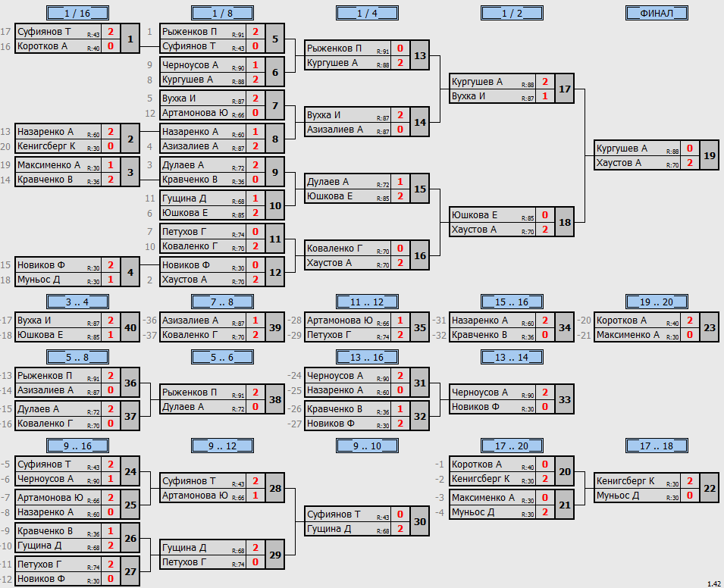The image size is (724, 588).
Task: Click the "9 .. 16" bracket header
Action: point(77,446)
